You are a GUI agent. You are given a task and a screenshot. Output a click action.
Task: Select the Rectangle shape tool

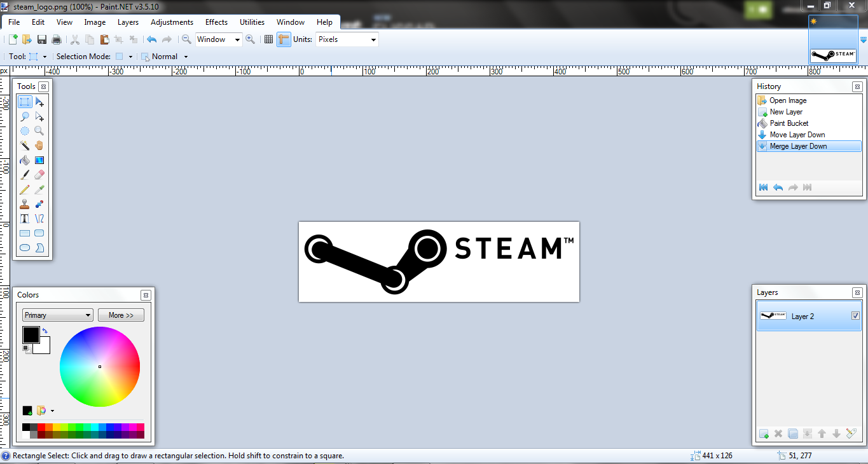click(25, 233)
